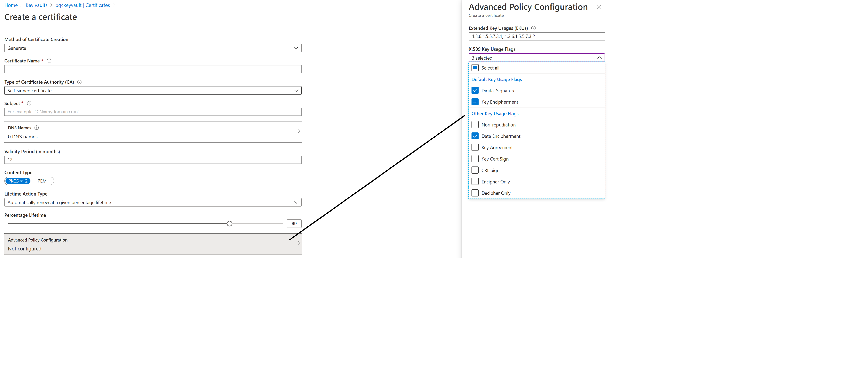This screenshot has height=368, width=868.
Task: Click the Percentage Lifetime value box
Action: pos(294,224)
